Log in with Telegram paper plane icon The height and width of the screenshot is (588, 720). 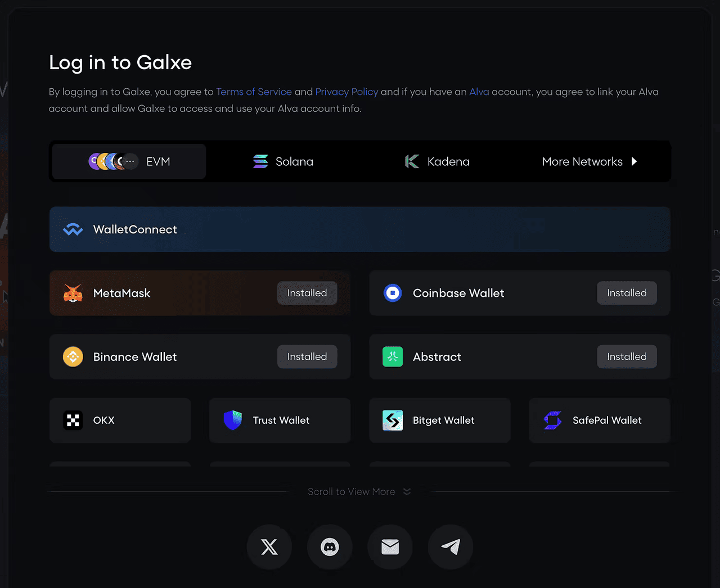point(451,547)
